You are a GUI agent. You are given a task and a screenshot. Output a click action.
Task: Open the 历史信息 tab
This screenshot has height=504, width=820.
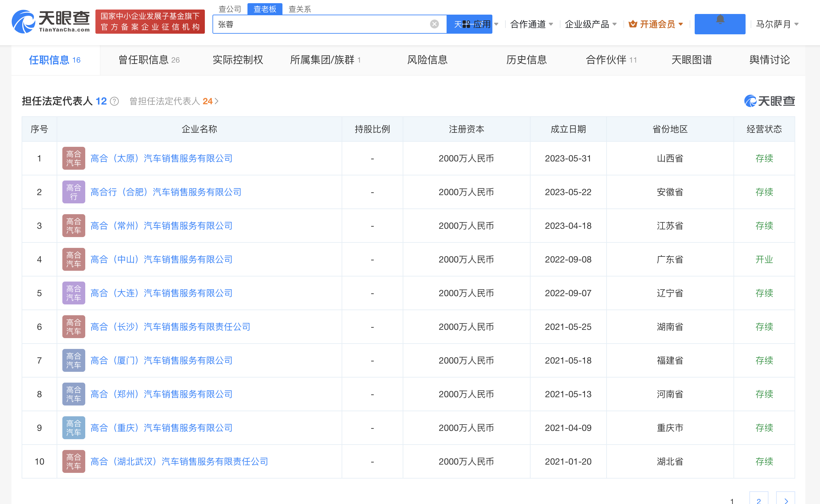(526, 60)
